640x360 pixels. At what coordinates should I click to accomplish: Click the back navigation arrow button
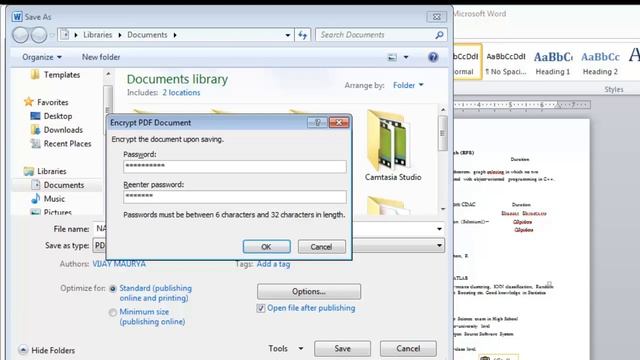click(x=20, y=35)
